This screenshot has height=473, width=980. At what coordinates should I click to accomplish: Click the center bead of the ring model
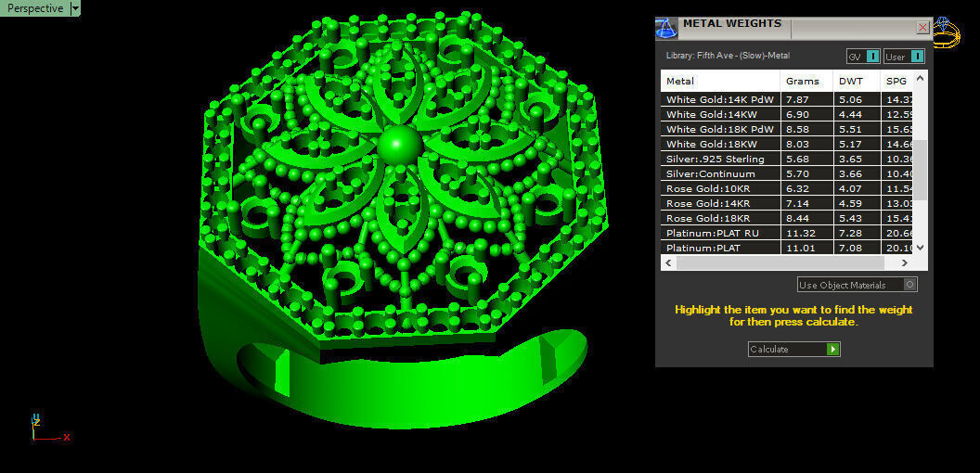tap(399, 146)
